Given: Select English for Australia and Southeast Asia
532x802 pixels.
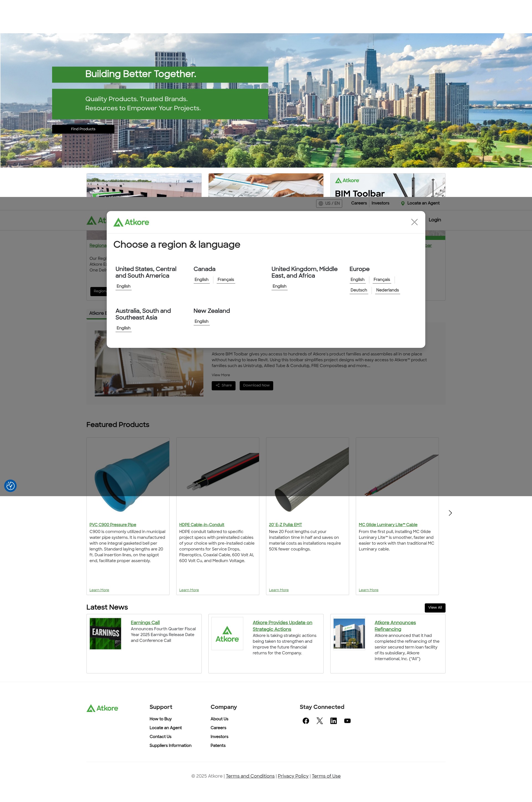Looking at the screenshot, I should (x=124, y=328).
